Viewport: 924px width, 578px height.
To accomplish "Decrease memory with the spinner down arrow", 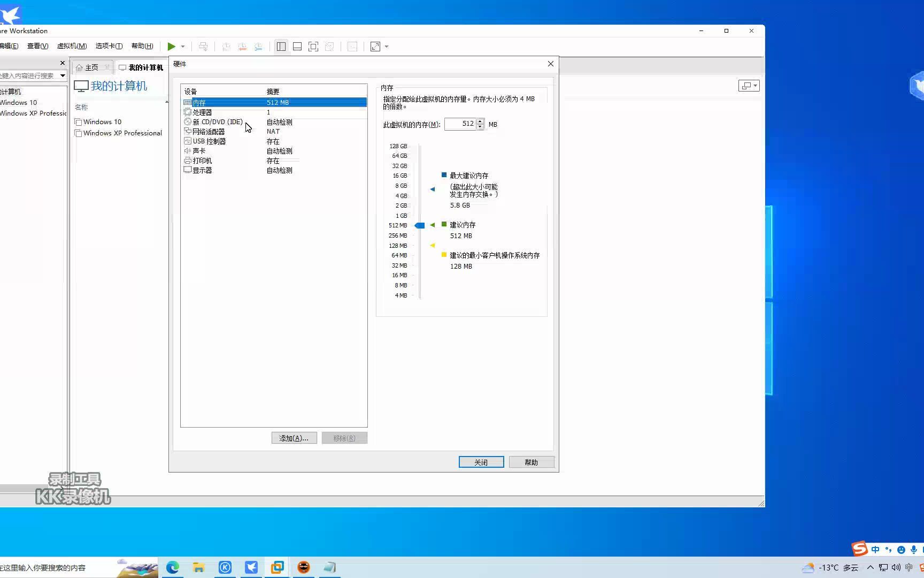I will point(480,127).
